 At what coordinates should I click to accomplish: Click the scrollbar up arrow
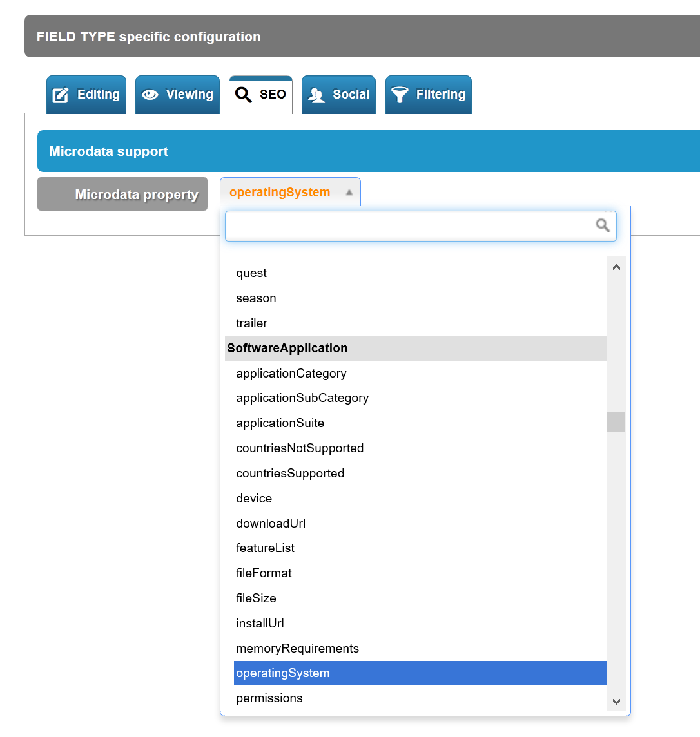[616, 267]
